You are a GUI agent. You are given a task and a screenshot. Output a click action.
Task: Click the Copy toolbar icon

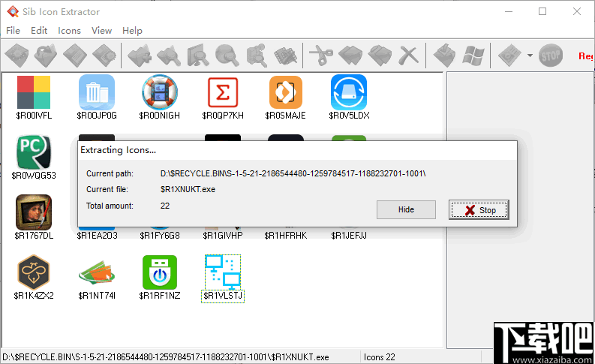pyautogui.click(x=350, y=56)
